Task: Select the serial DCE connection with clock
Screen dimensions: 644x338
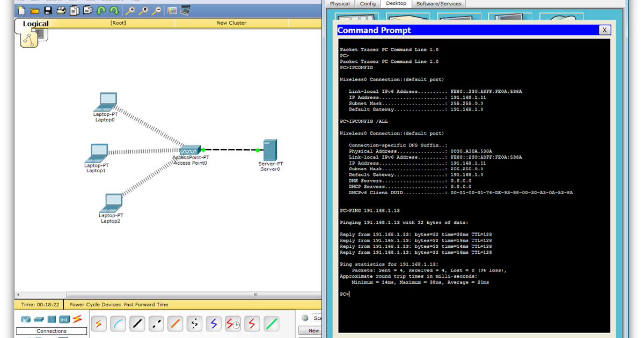Action: click(x=232, y=324)
